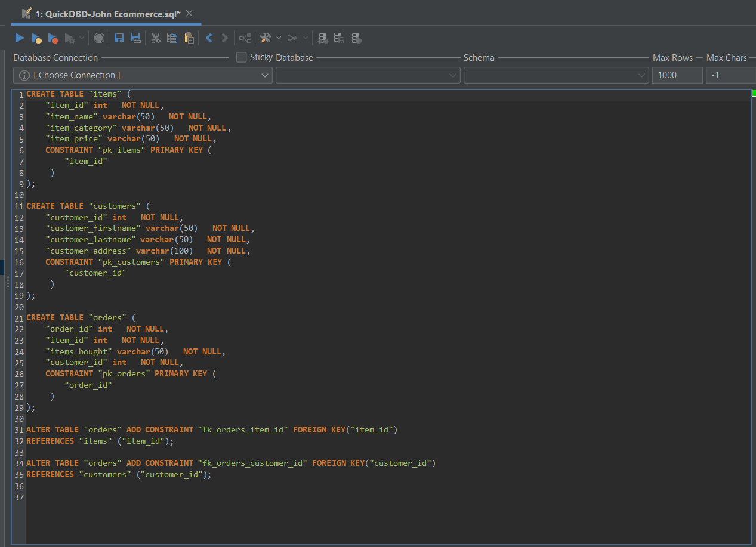Open the Choose Connection dropdown
756x547 pixels.
[x=143, y=75]
